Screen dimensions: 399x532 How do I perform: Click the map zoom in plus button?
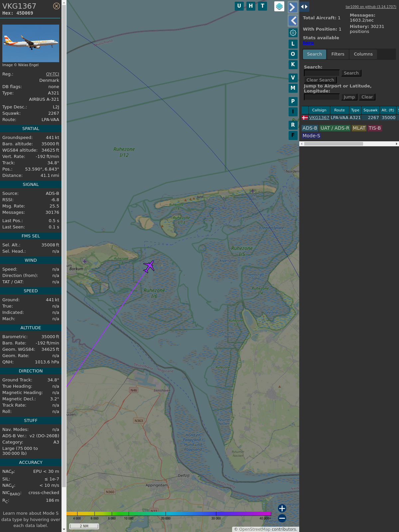coord(282,508)
